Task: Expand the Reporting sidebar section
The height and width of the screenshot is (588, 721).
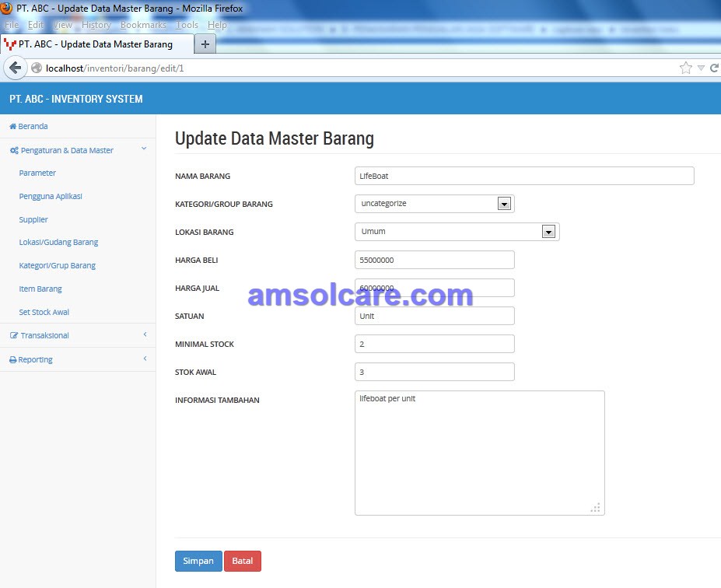Action: tap(79, 359)
